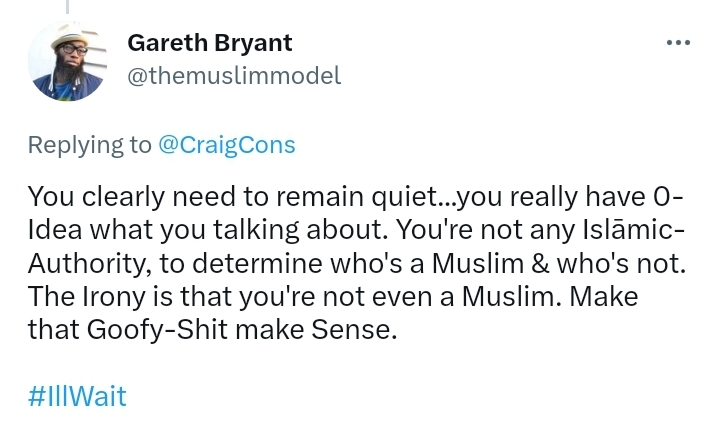Select the #IllWait hashtag

tap(77, 395)
